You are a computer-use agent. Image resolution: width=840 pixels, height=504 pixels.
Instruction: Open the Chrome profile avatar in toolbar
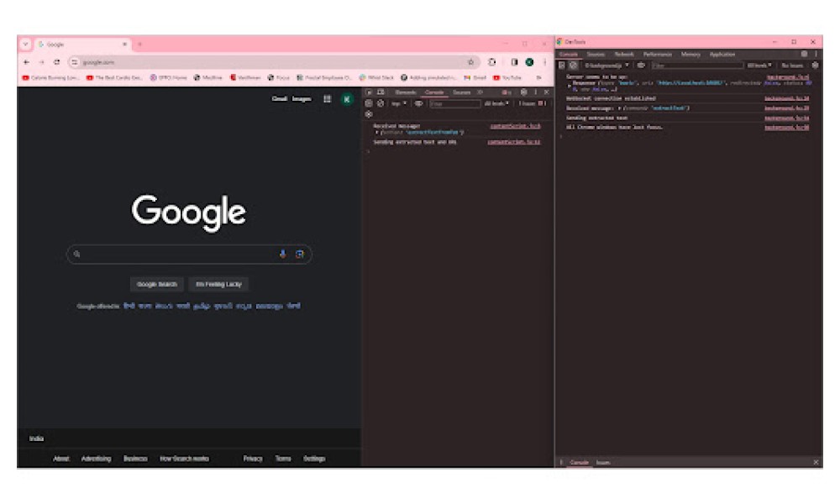pyautogui.click(x=529, y=62)
